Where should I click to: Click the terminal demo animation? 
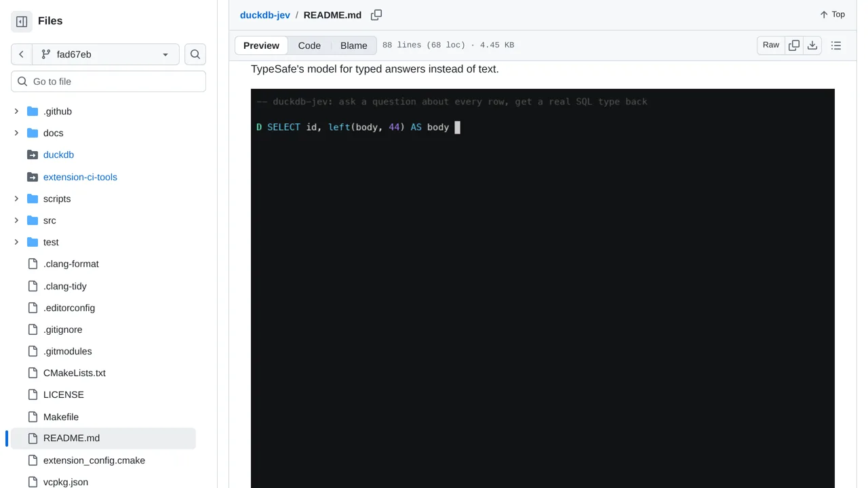point(542,288)
